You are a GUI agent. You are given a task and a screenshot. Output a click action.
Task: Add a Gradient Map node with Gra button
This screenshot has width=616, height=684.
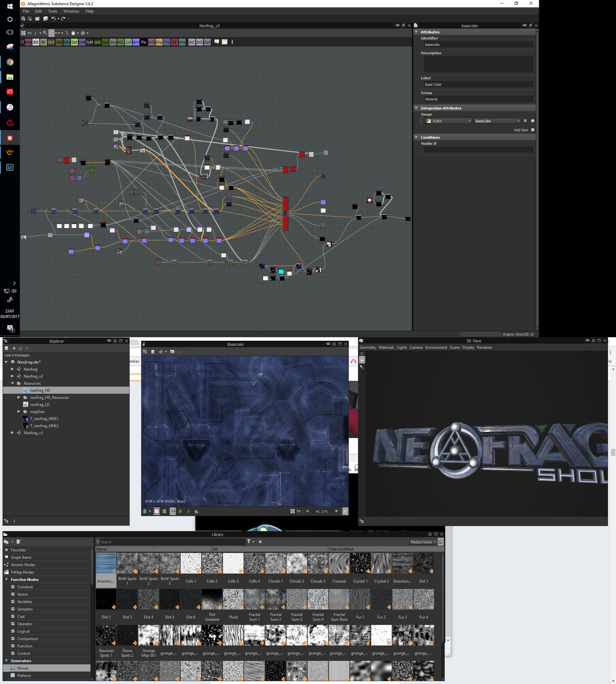click(105, 42)
